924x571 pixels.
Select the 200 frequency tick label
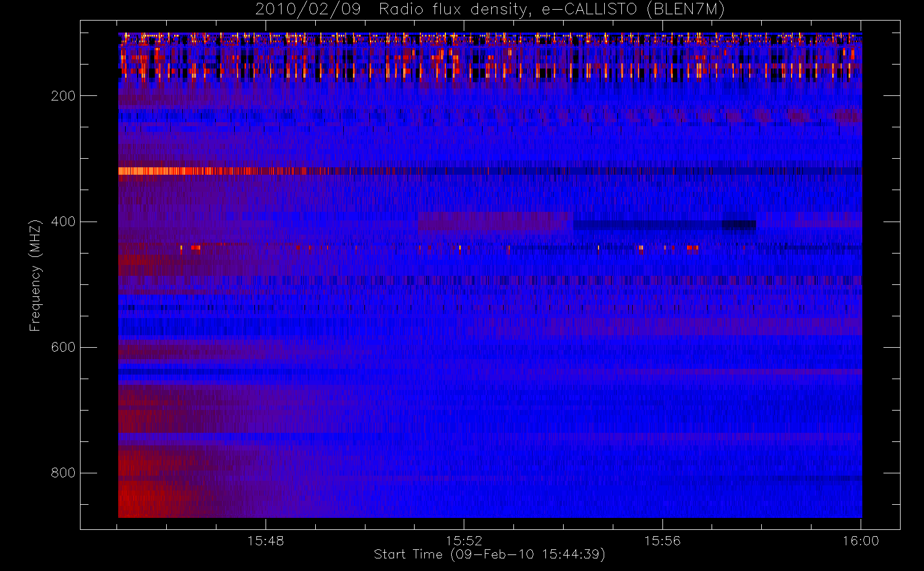[x=63, y=96]
